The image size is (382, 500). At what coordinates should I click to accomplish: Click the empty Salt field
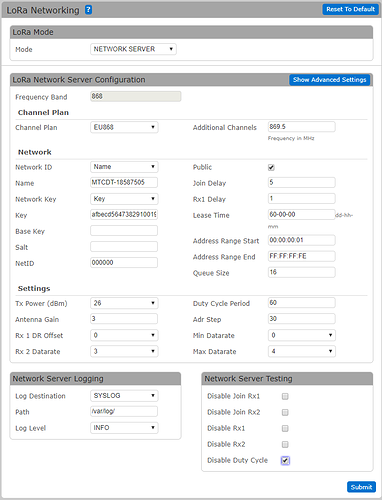coord(124,246)
